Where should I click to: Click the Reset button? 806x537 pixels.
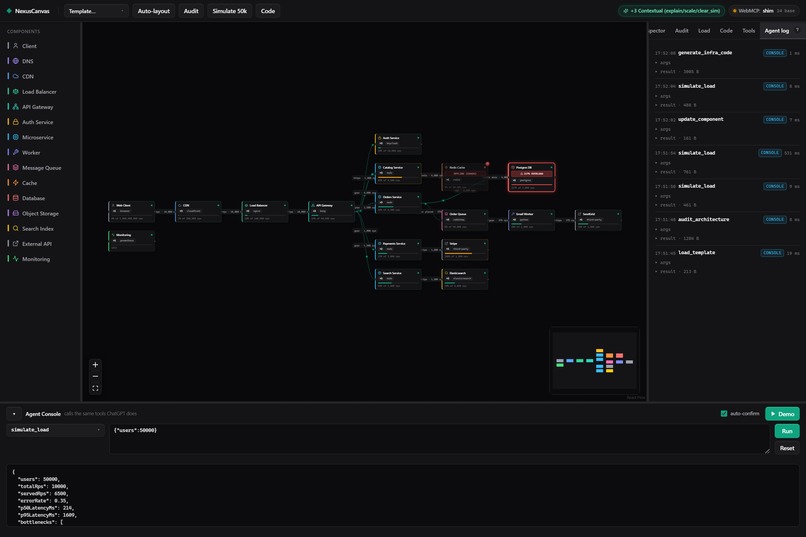click(x=787, y=448)
